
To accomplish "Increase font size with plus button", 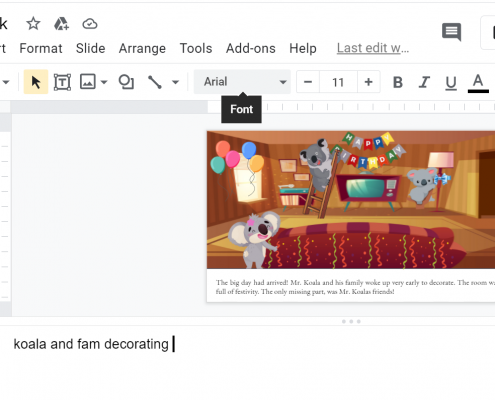I will 369,82.
